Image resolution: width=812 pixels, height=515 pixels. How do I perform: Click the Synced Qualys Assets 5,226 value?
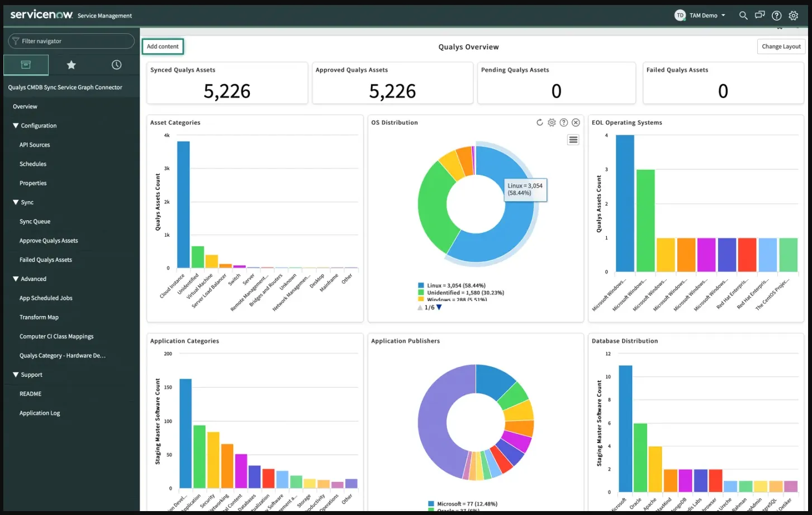227,91
